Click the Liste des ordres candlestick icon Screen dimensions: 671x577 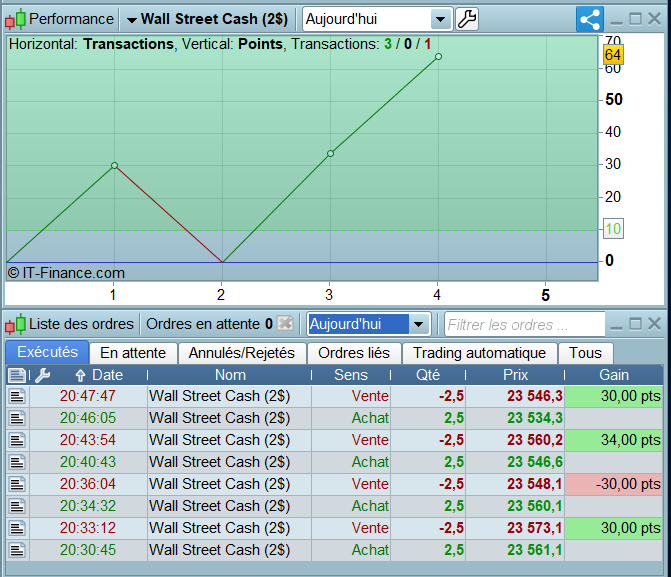coord(15,324)
